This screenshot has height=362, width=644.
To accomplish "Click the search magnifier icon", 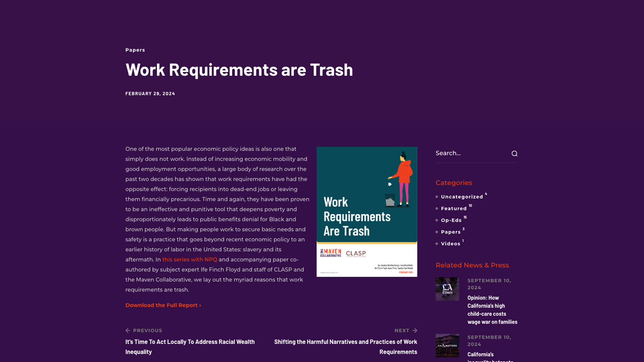I will coord(514,153).
